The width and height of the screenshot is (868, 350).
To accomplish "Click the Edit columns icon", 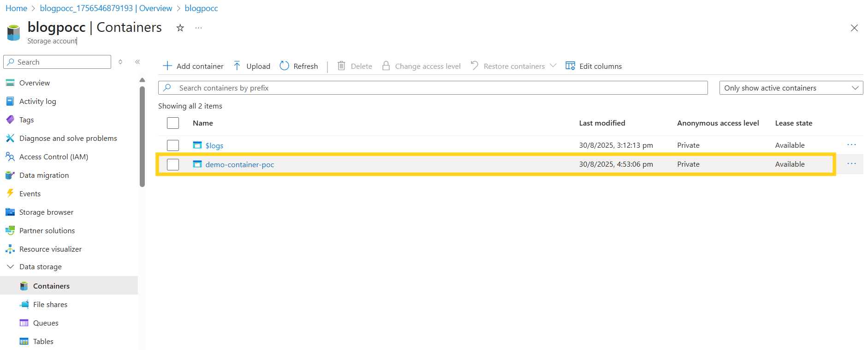I will 571,66.
